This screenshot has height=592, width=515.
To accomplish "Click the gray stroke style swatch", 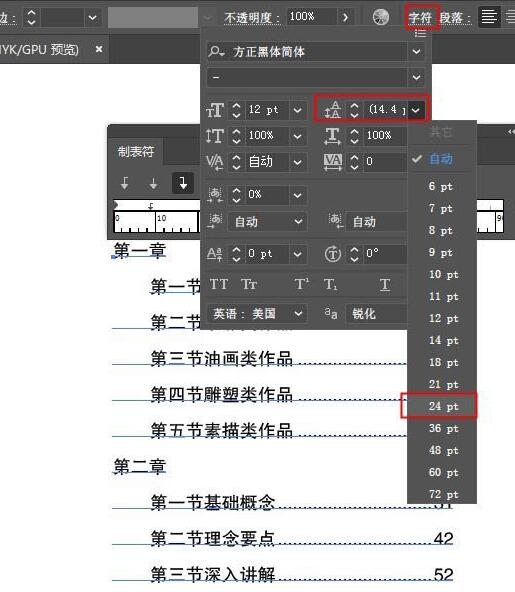I will pos(153,17).
